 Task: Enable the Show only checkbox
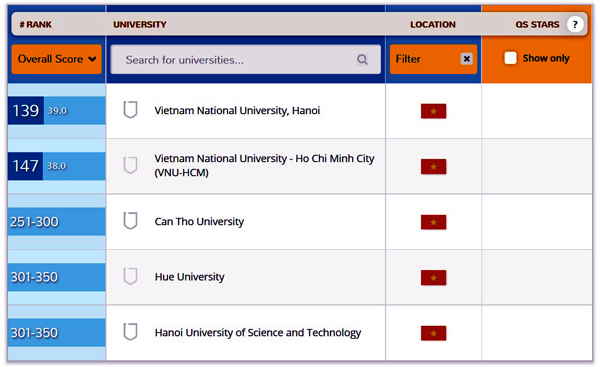click(x=510, y=58)
